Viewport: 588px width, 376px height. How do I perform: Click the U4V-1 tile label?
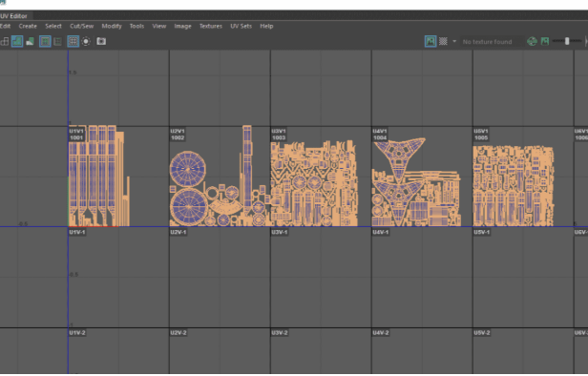pos(381,233)
